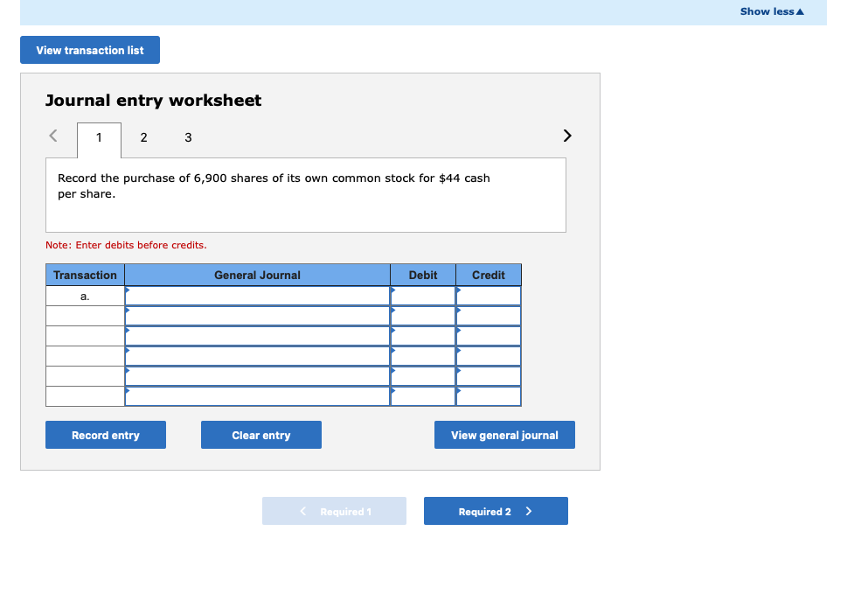Click the disabled Required 1 button
This screenshot has width=868, height=608.
click(334, 511)
